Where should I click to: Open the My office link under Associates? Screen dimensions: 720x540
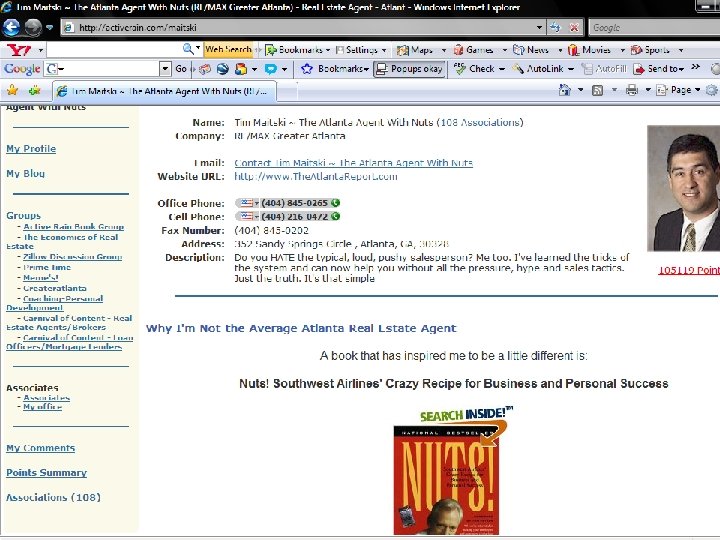click(43, 407)
